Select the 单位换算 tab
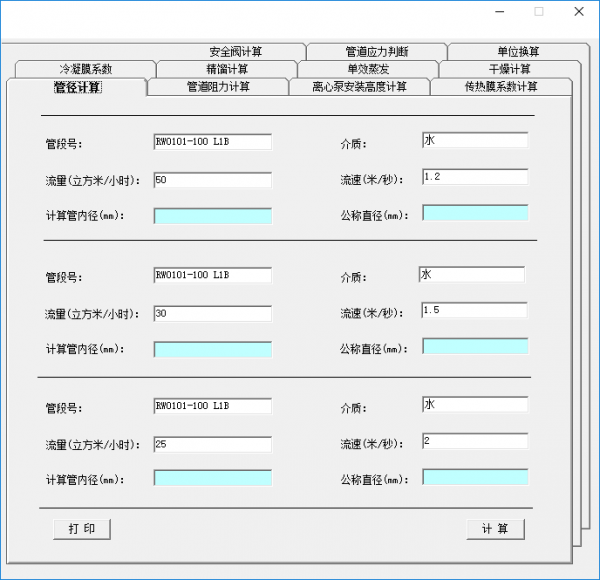Screen dimensions: 600x580 pyautogui.click(x=518, y=51)
